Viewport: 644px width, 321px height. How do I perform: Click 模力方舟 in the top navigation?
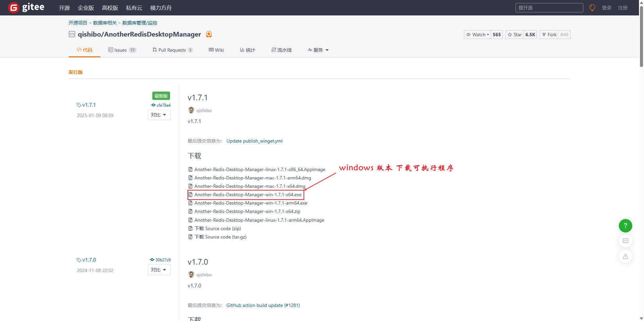161,8
